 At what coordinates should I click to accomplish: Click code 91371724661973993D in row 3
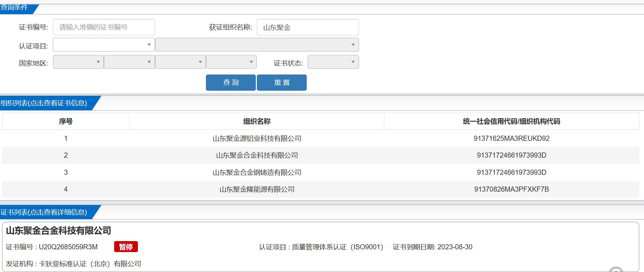tap(512, 172)
